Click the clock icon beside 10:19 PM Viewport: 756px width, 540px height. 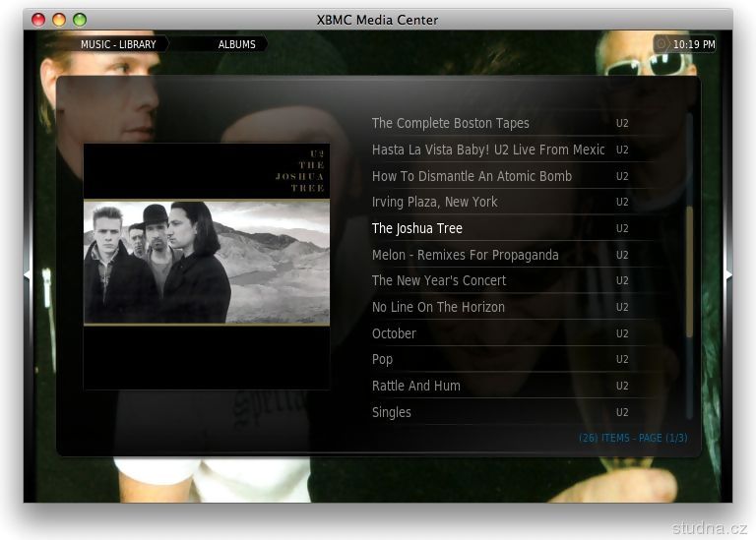pyautogui.click(x=661, y=44)
